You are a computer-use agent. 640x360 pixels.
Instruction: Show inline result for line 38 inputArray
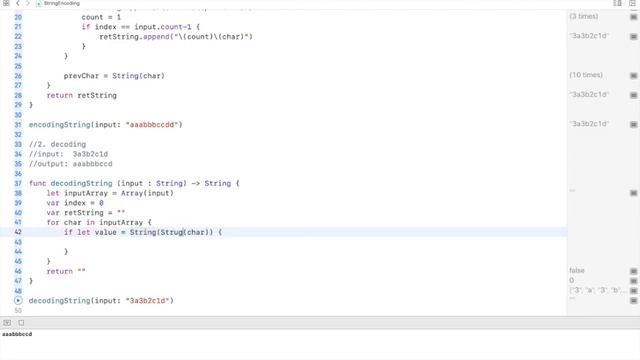tap(633, 193)
